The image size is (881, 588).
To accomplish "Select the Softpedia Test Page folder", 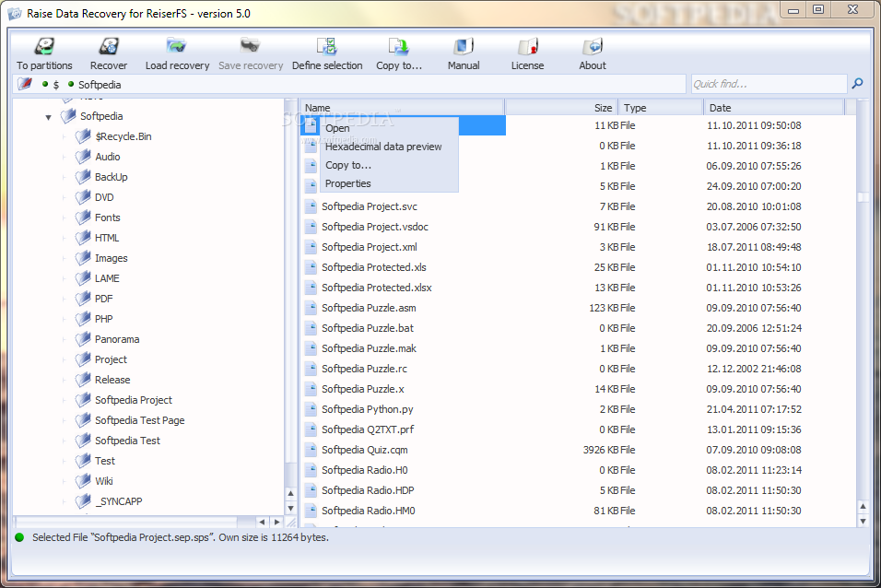I will (x=139, y=420).
